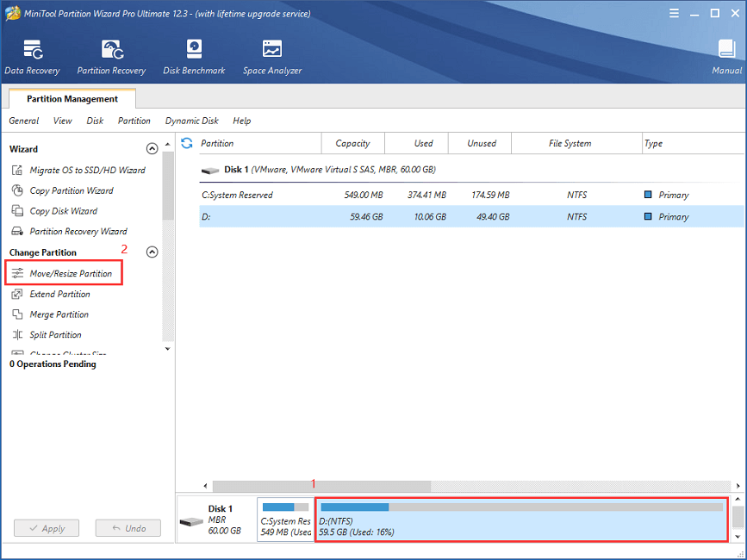Click the 0 Operations Pending label
The image size is (747, 560).
[53, 364]
